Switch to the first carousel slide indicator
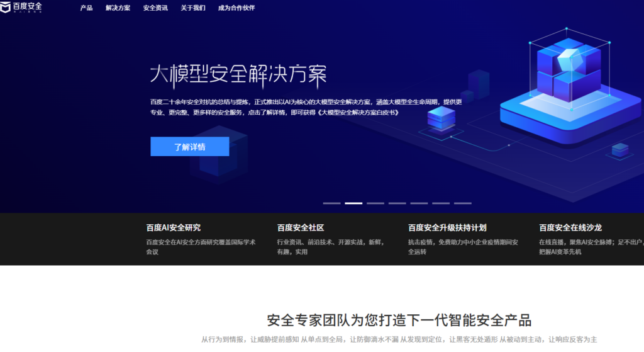 click(331, 203)
